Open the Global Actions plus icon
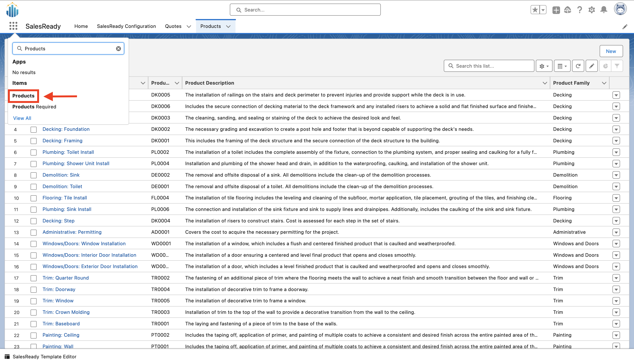This screenshot has height=364, width=634. click(x=556, y=10)
